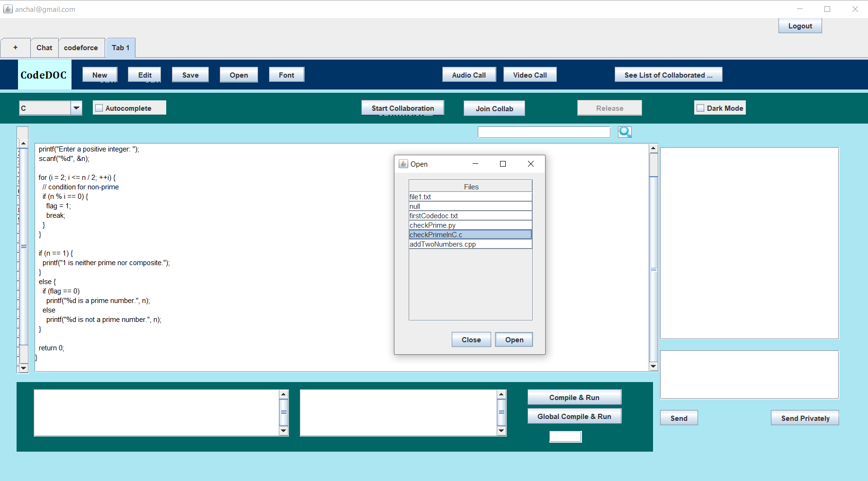Click the small field below Global Compile
Image resolution: width=868 pixels, height=481 pixels.
[x=565, y=436]
